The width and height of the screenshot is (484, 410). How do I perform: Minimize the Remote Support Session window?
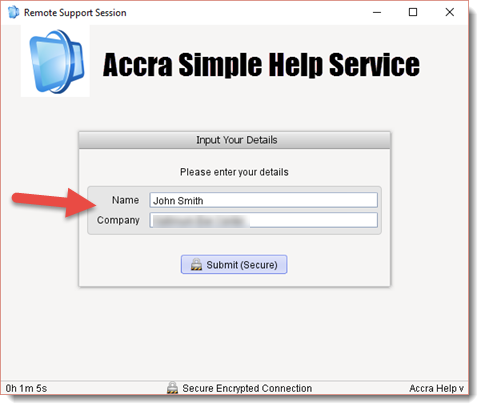coord(377,12)
